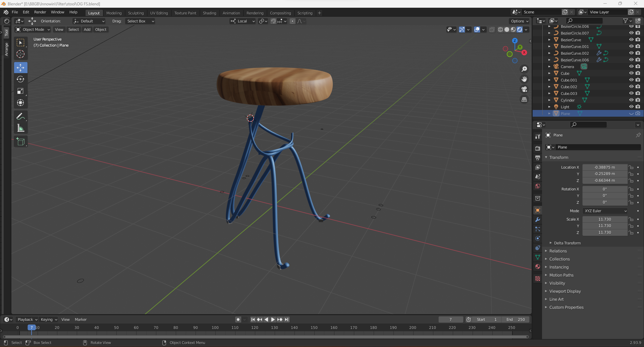Choose the Annotate tool
This screenshot has height=347, width=644.
pyautogui.click(x=20, y=116)
